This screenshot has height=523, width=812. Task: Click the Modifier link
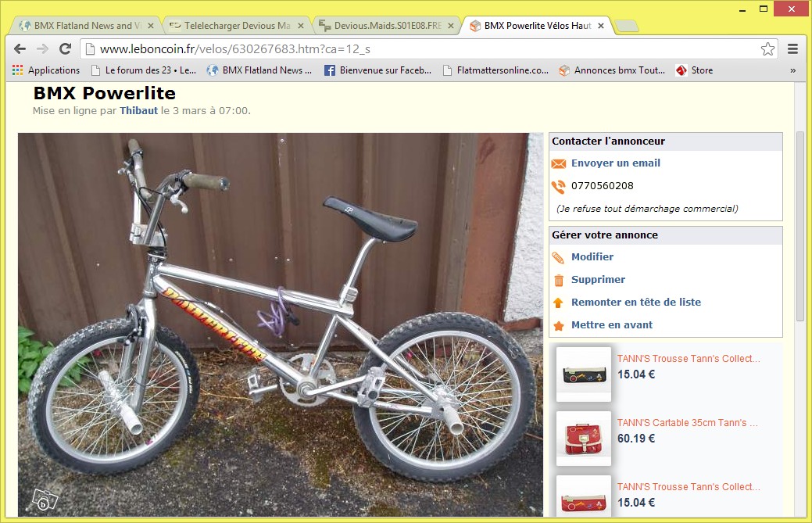pos(592,257)
